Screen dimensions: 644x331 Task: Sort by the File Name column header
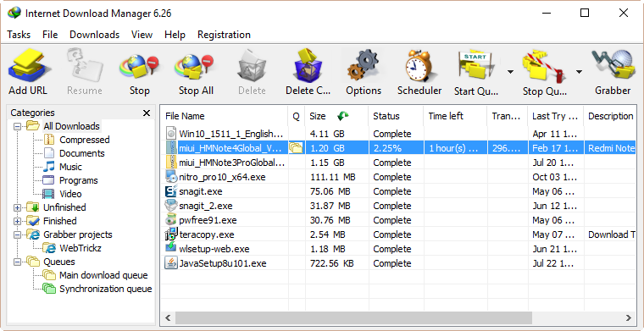pos(224,117)
